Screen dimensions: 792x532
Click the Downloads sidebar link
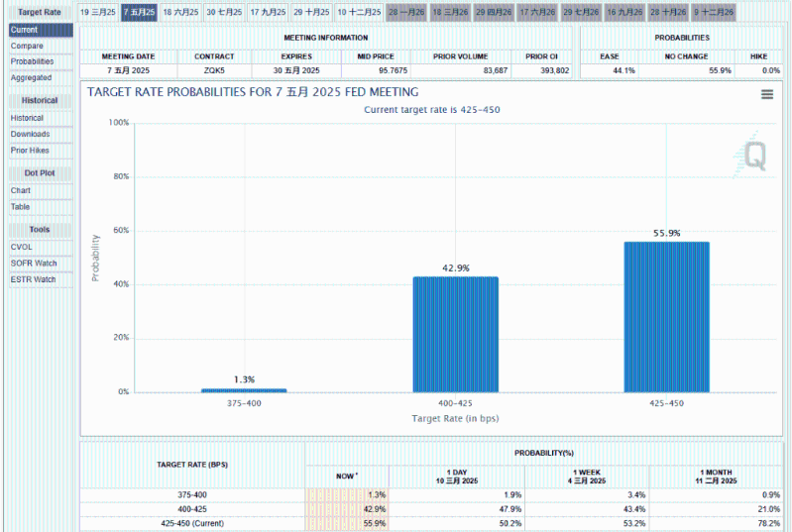(30, 134)
